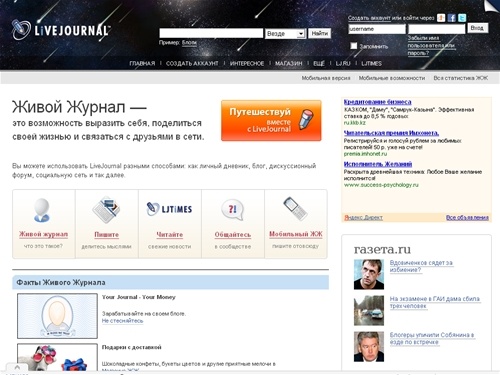Click the Your Journal - Your Money image
Screen dimensions: 500x375
[57, 316]
